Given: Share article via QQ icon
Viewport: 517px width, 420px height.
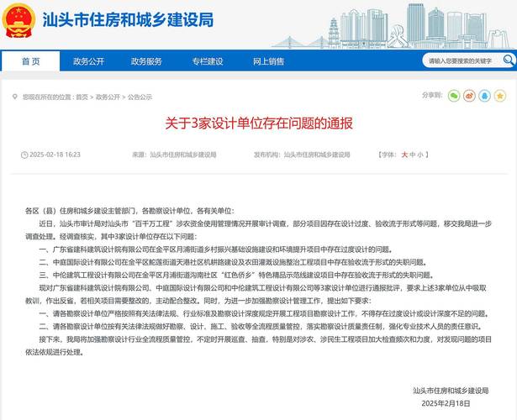Looking at the screenshot, I should [485, 96].
